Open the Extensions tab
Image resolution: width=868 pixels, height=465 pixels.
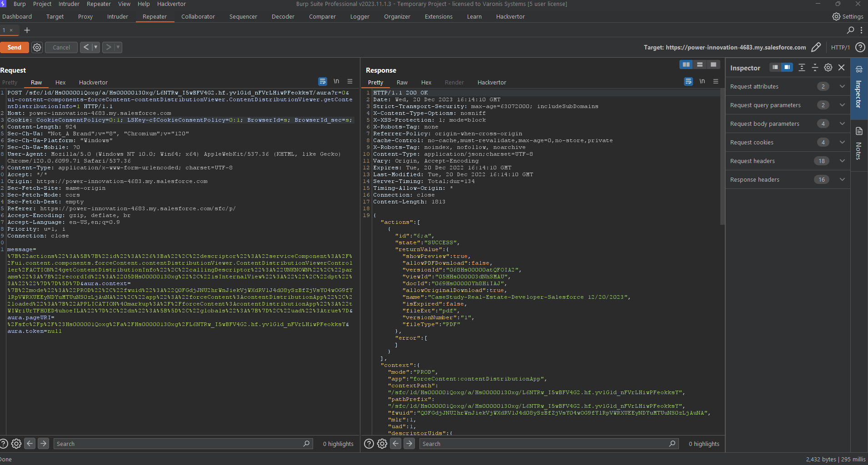pos(439,16)
